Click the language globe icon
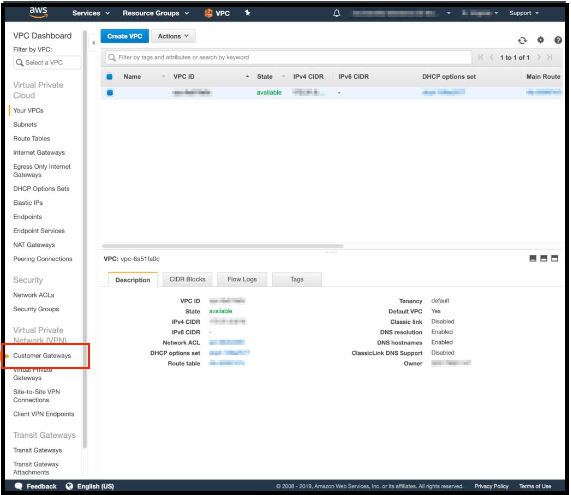 point(69,486)
